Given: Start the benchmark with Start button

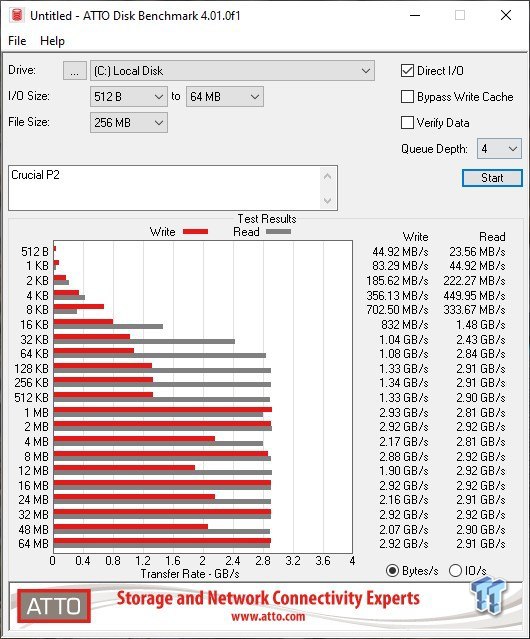Looking at the screenshot, I should pyautogui.click(x=492, y=178).
